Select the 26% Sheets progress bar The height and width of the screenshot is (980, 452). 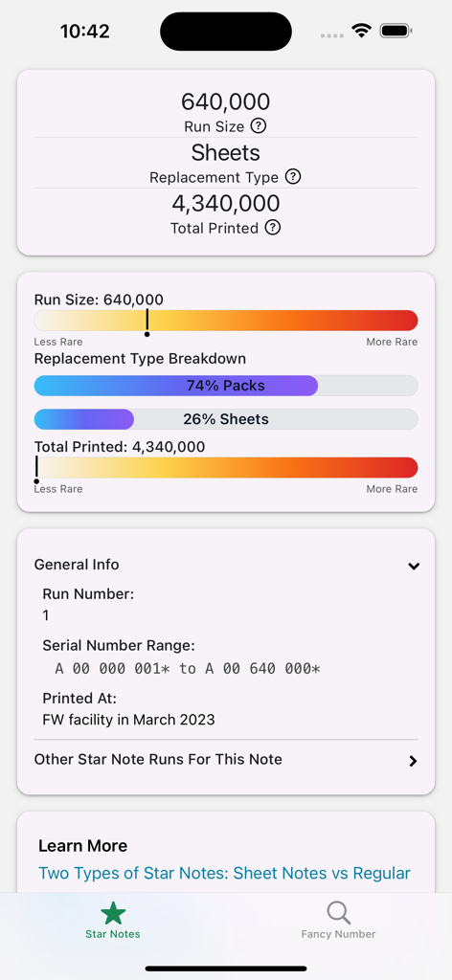[226, 419]
